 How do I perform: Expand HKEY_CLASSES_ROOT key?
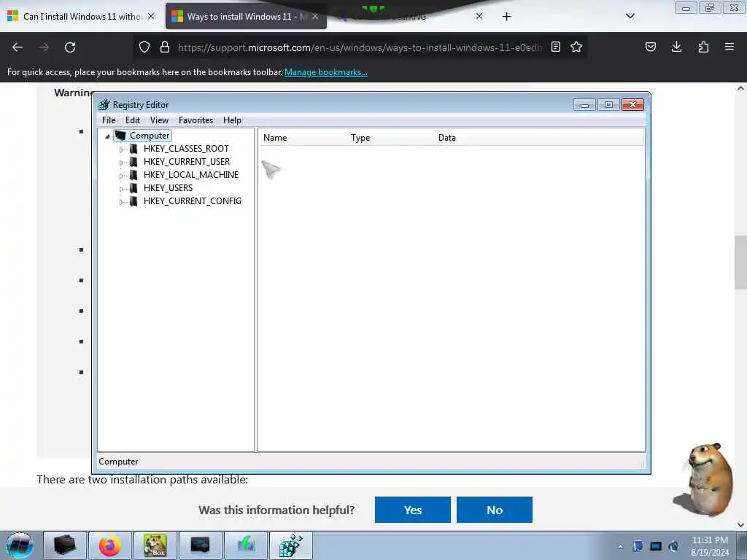click(x=121, y=149)
